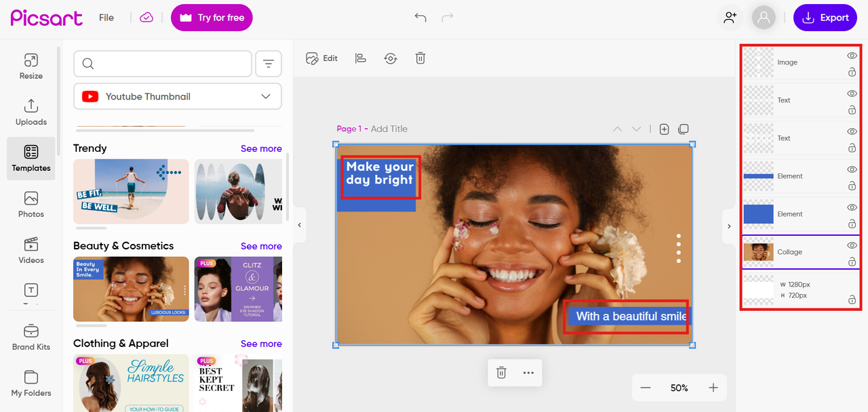Click the Export button
The height and width of the screenshot is (412, 868).
[825, 18]
